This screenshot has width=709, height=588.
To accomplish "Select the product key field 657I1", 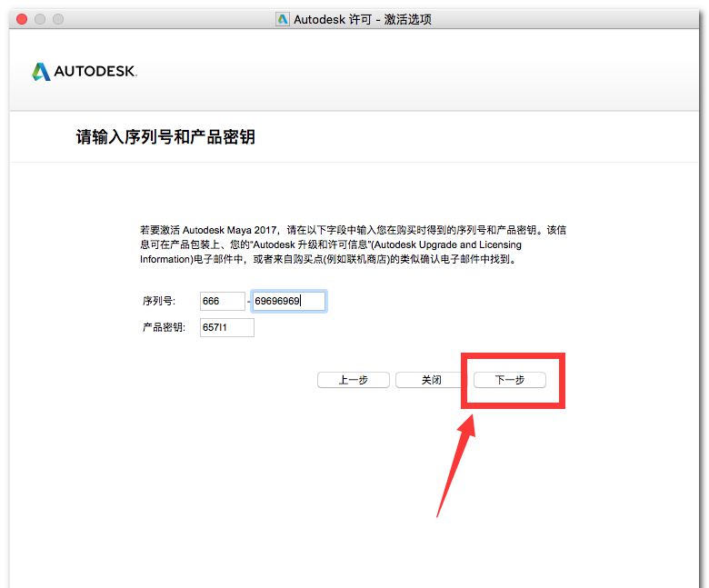I will (227, 328).
